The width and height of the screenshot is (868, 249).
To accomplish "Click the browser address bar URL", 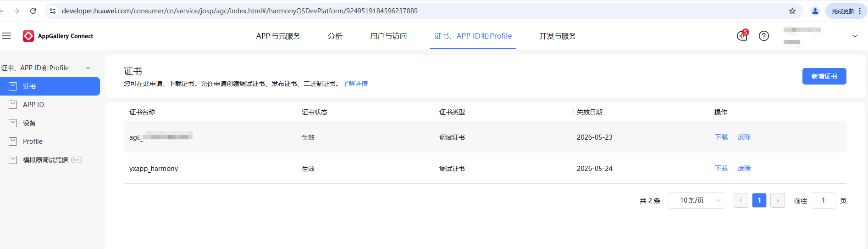I will 240,11.
